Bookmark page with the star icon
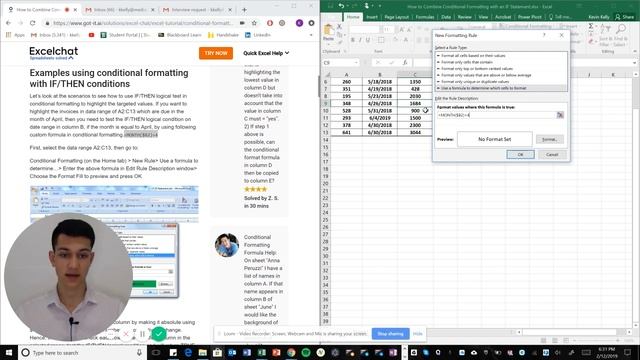This screenshot has height=360, width=640. point(254,23)
